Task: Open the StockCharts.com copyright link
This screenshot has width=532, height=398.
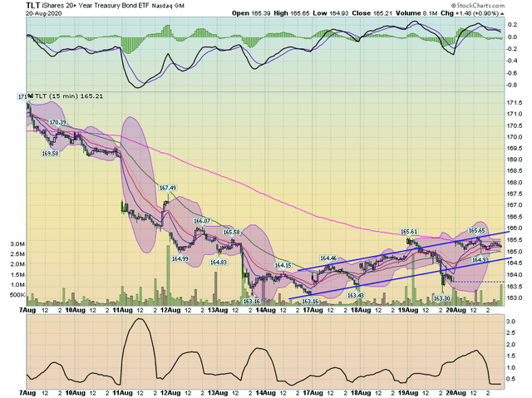Action: click(x=478, y=6)
